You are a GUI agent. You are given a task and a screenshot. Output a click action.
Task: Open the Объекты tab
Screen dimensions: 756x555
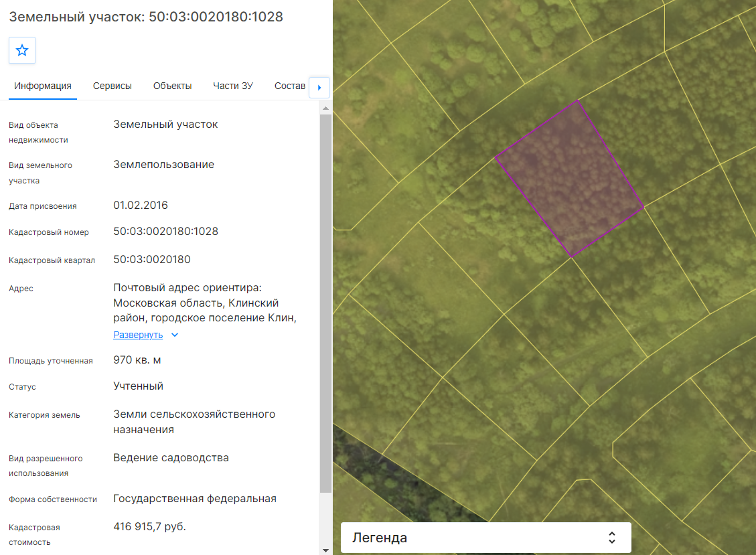coord(173,86)
